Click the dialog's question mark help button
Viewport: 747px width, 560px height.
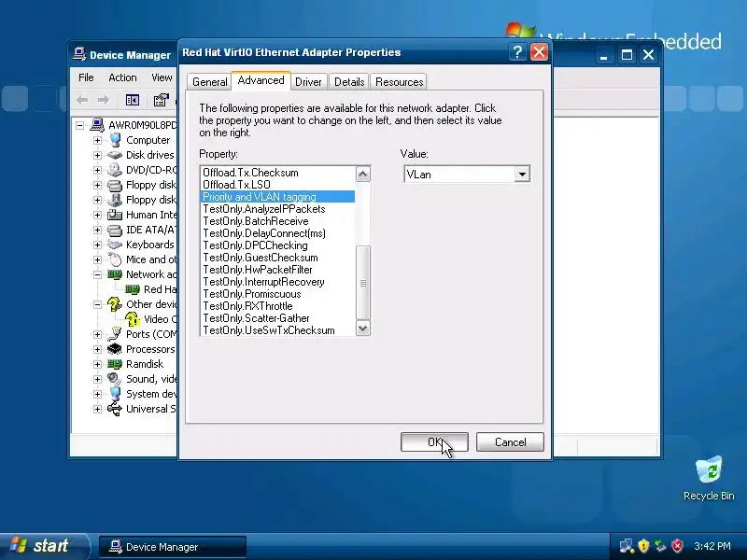click(517, 52)
